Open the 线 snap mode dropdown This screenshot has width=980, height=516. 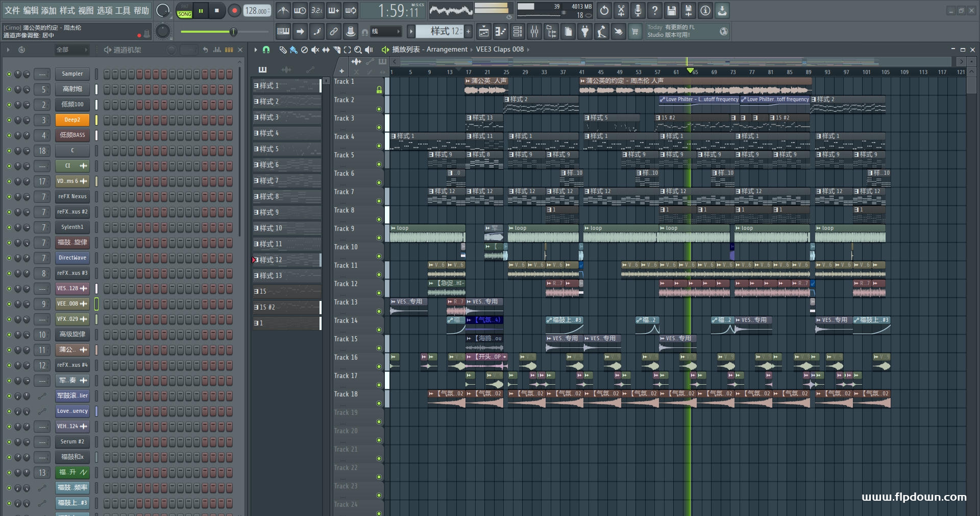point(385,32)
